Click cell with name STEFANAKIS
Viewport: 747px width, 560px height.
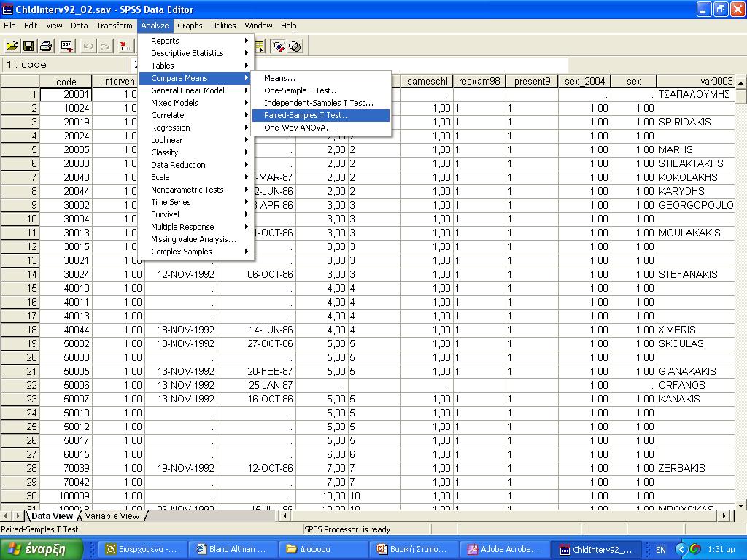[695, 275]
